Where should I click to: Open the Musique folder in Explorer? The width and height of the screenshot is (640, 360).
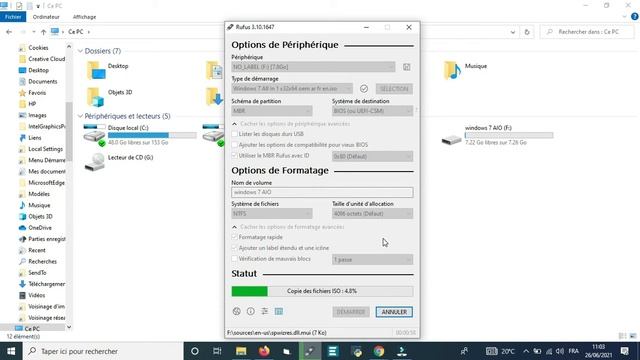point(465,70)
